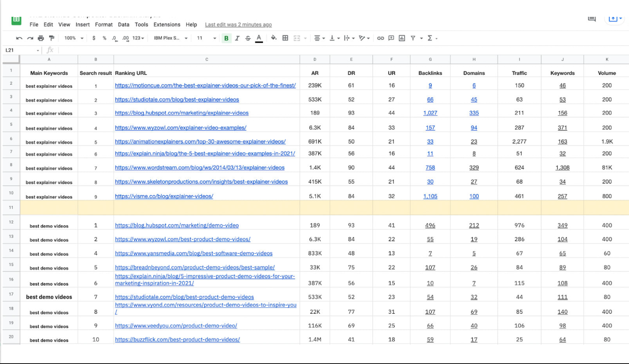Image resolution: width=629 pixels, height=364 pixels.
Task: Open the Extensions menu
Action: 167,24
